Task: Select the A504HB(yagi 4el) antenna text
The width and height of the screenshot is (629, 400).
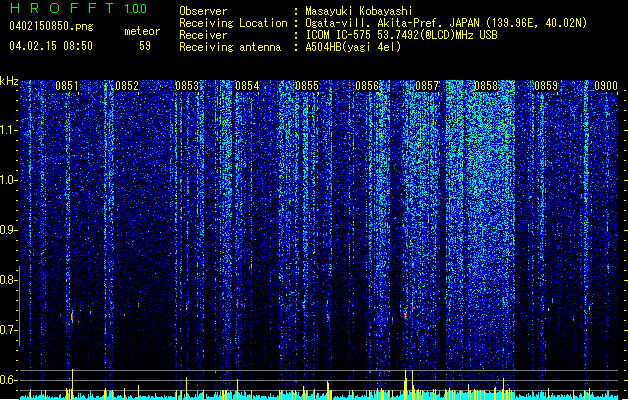Action: tap(353, 47)
